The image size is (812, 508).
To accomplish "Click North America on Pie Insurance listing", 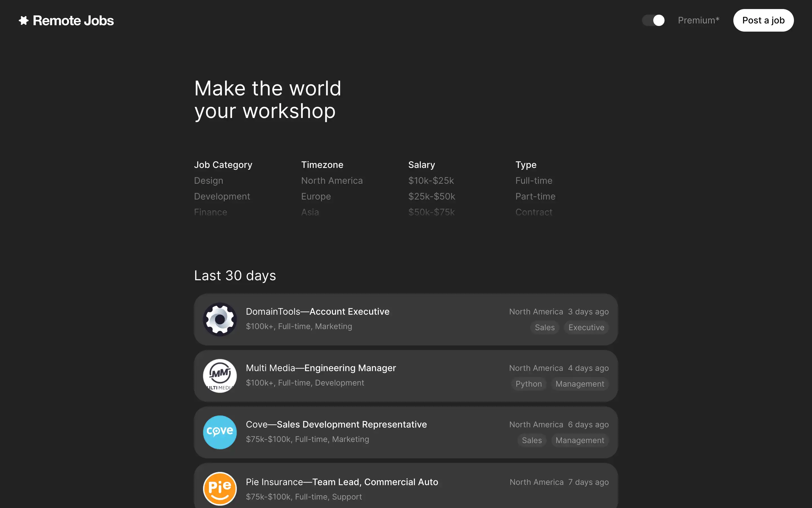I will point(537,482).
